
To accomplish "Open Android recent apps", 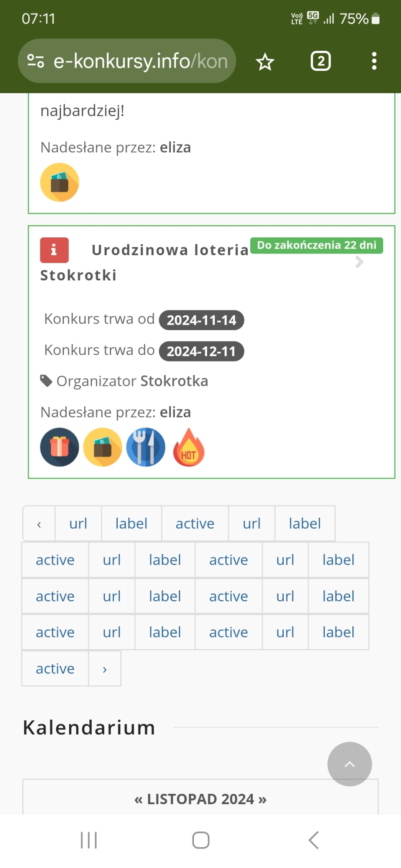I will click(89, 840).
